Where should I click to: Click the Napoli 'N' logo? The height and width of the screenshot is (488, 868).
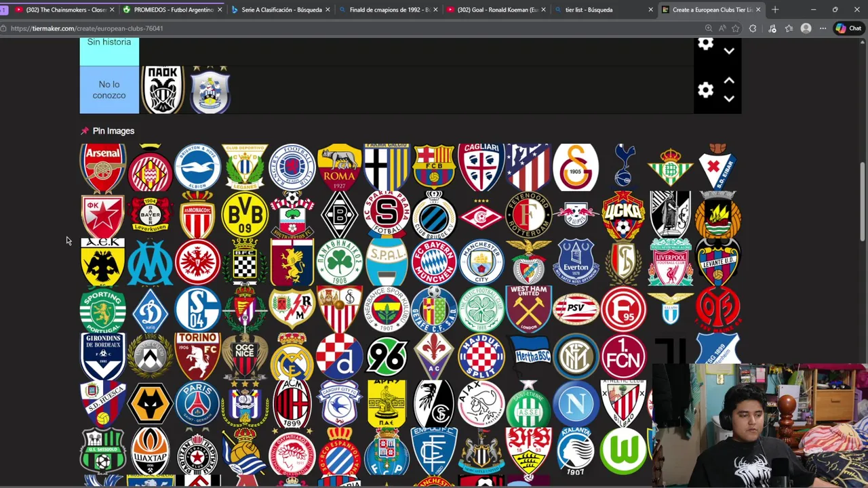point(576,405)
